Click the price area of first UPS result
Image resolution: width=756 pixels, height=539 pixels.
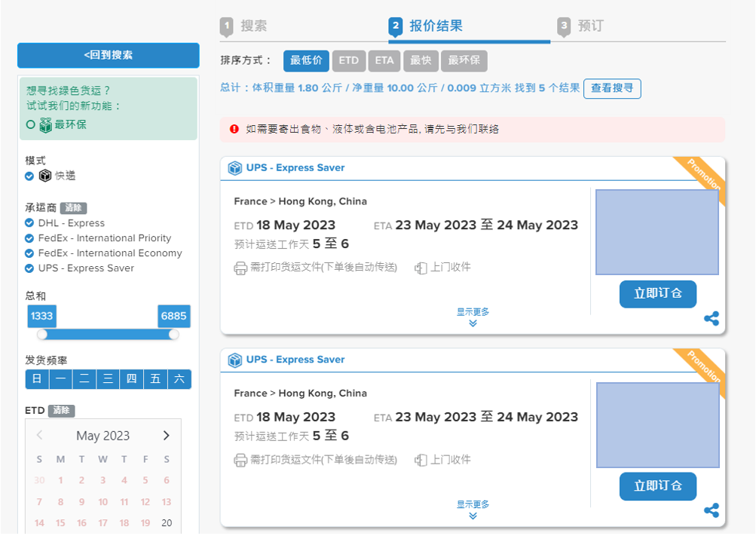pos(657,232)
